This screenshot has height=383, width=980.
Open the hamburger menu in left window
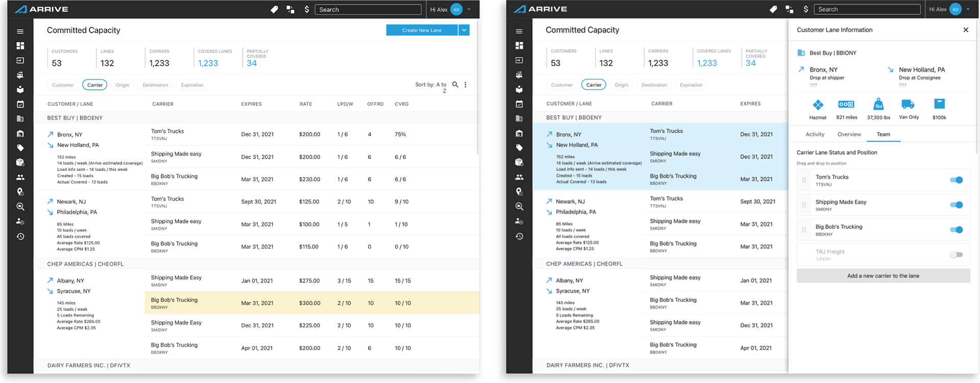[20, 31]
